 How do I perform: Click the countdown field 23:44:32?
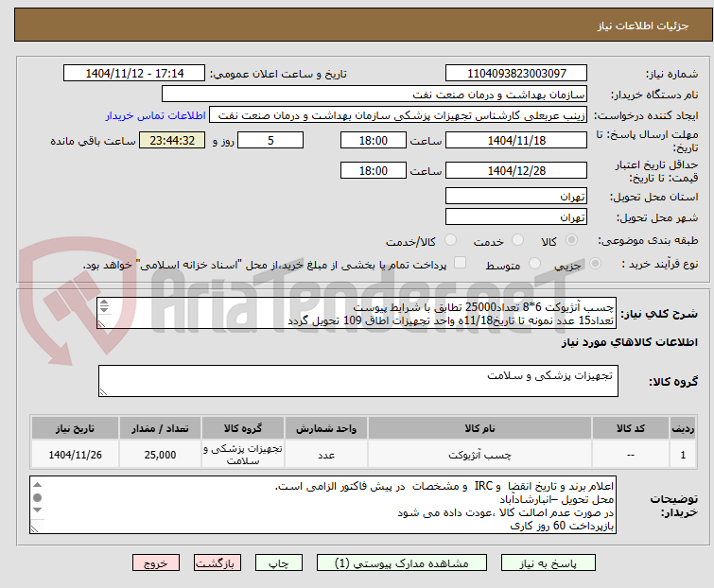pos(172,140)
